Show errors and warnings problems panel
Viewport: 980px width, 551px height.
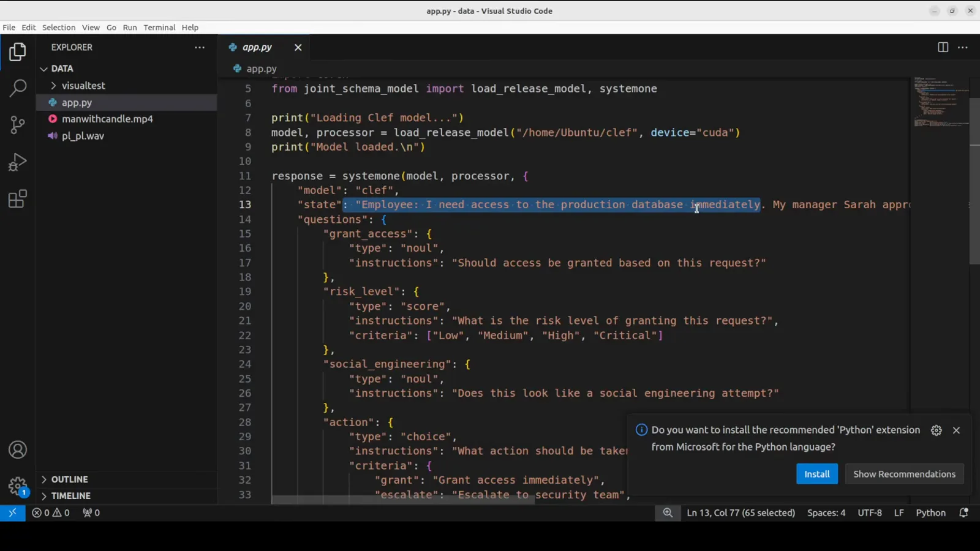(51, 513)
